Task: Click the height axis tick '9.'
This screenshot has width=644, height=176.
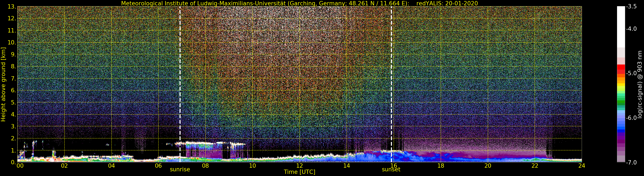Action: (13, 54)
